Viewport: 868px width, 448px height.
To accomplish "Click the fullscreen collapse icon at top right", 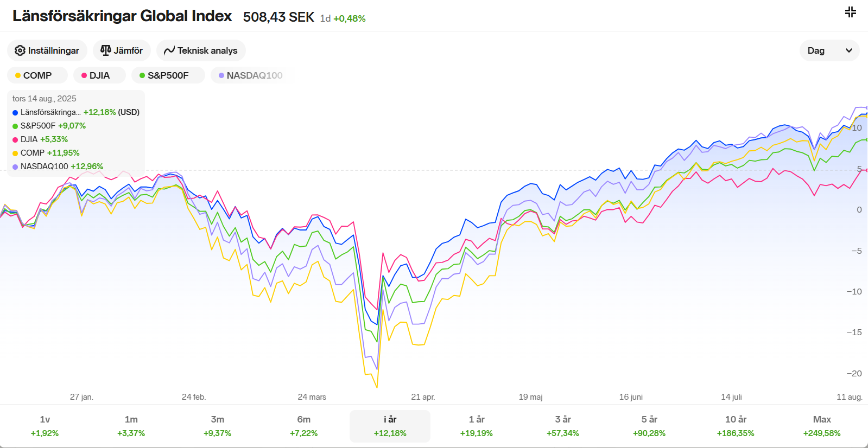I will pyautogui.click(x=851, y=12).
